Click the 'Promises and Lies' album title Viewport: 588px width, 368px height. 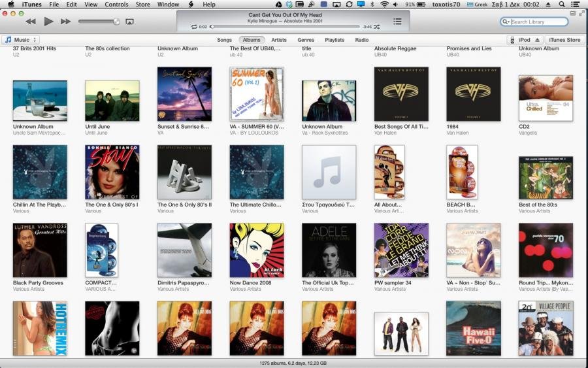pos(468,48)
